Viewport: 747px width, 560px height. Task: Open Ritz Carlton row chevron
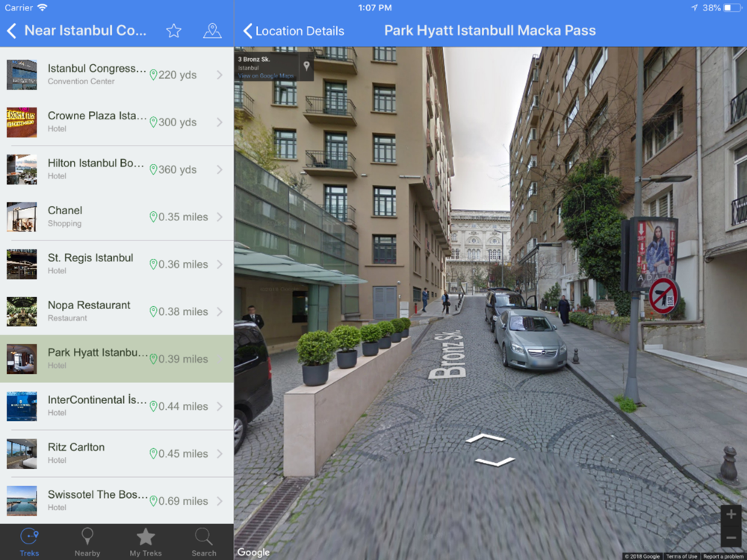coord(220,454)
